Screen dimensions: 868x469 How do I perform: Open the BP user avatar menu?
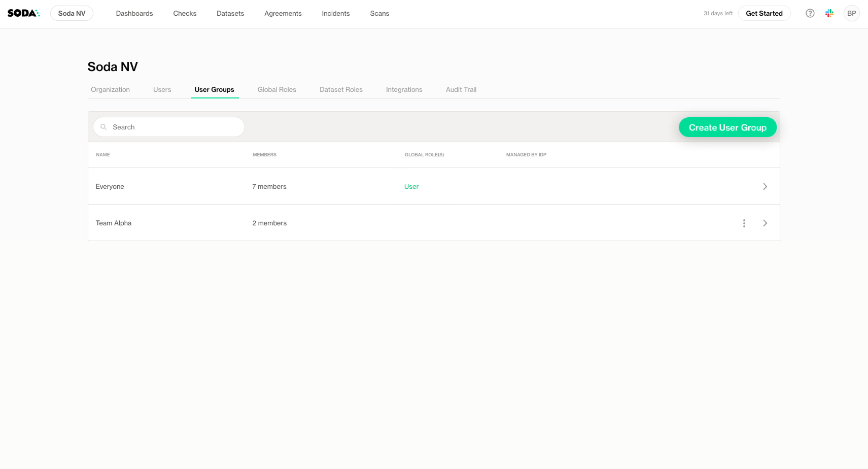[851, 13]
